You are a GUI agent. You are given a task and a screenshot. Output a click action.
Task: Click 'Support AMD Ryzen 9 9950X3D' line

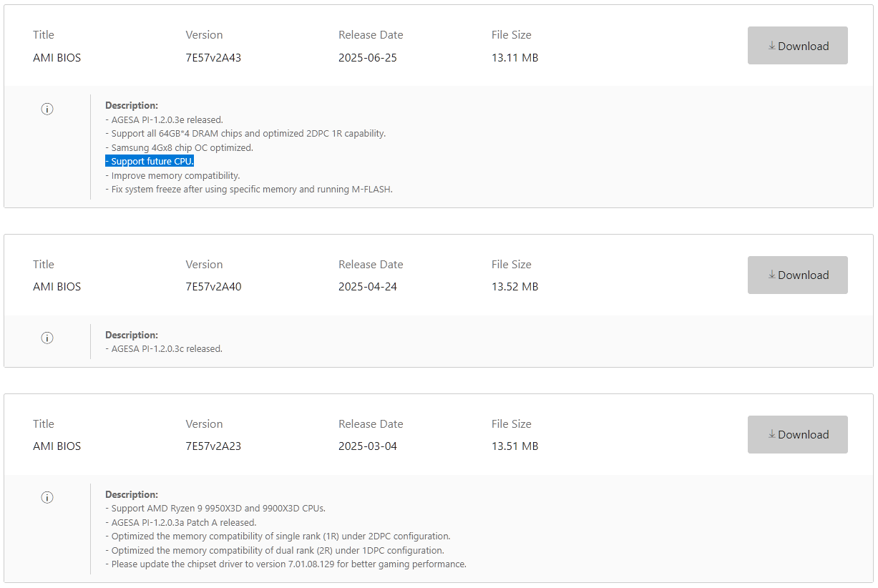click(215, 508)
